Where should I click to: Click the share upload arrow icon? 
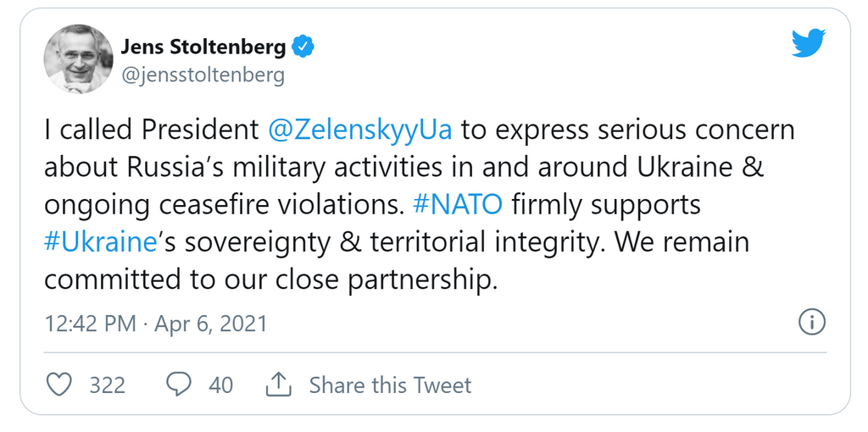[x=278, y=384]
